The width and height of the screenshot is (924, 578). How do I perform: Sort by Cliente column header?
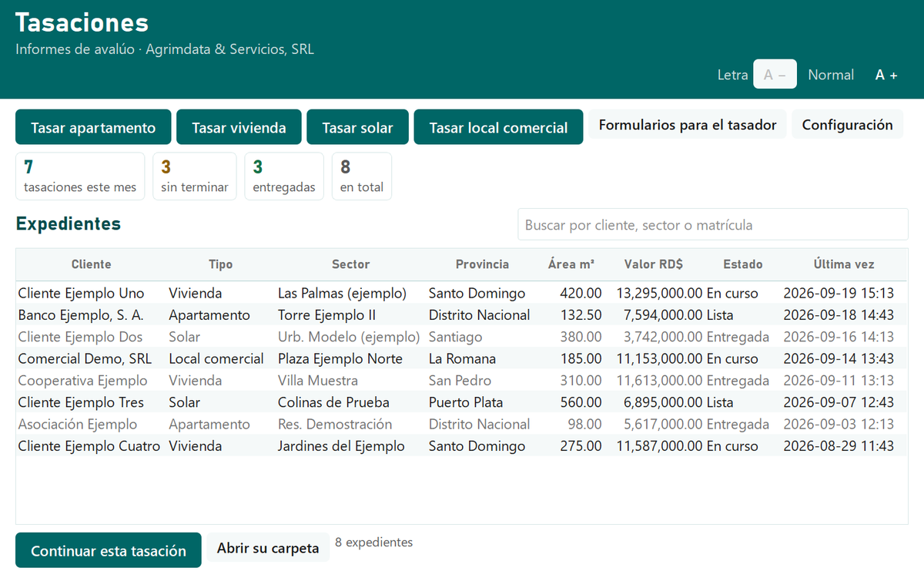(x=92, y=264)
